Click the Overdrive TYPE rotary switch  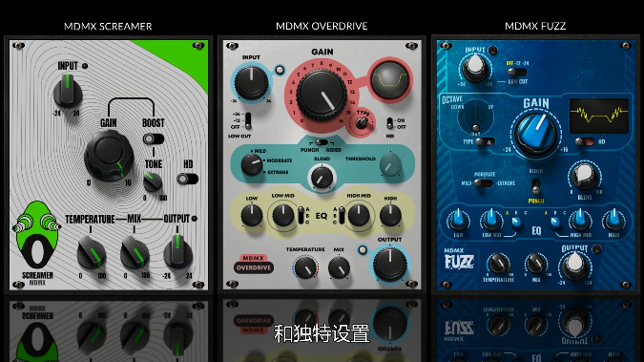pyautogui.click(x=362, y=122)
